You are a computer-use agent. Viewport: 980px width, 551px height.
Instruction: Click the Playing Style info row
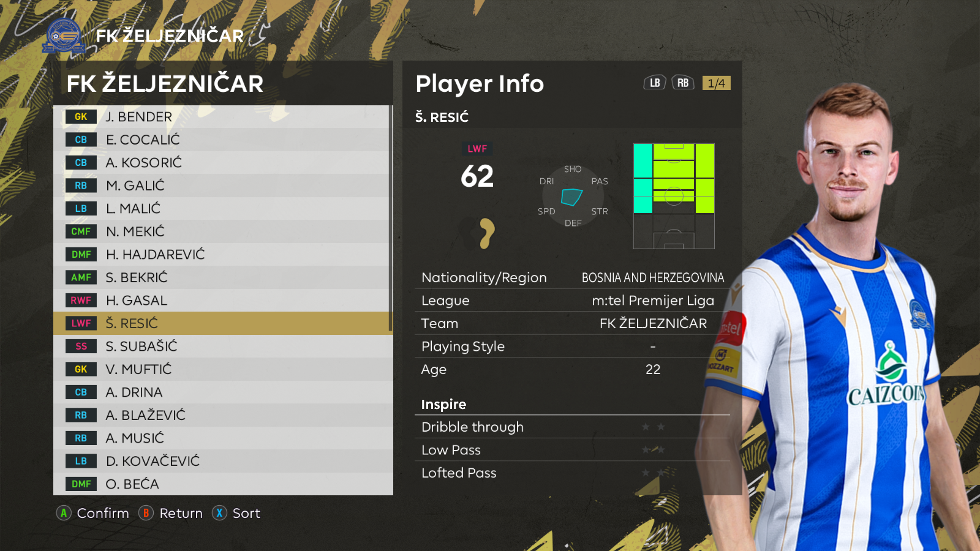point(572,347)
